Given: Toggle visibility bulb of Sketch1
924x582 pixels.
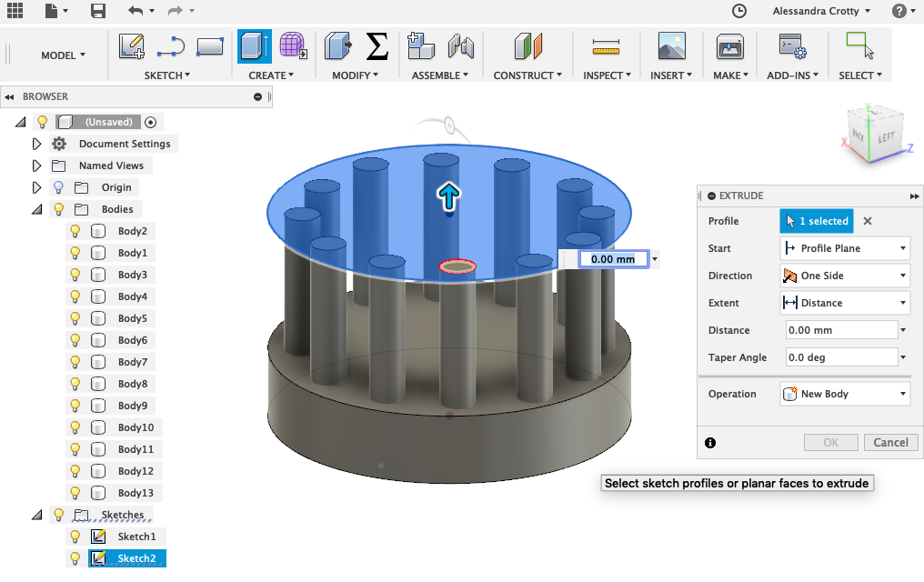Looking at the screenshot, I should (x=75, y=536).
